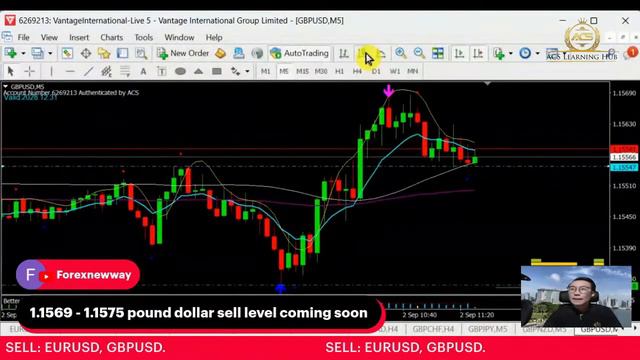Expand the Indicators dropdown arrow

pos(511,53)
